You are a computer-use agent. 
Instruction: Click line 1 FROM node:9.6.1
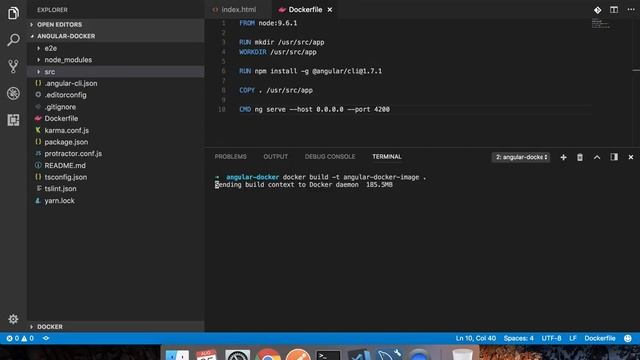click(268, 23)
